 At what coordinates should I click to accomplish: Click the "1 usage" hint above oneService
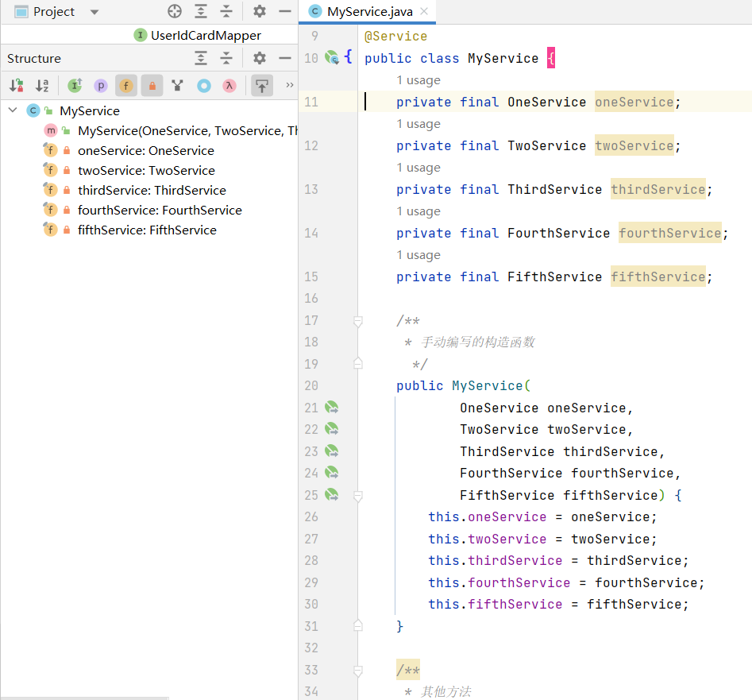418,80
